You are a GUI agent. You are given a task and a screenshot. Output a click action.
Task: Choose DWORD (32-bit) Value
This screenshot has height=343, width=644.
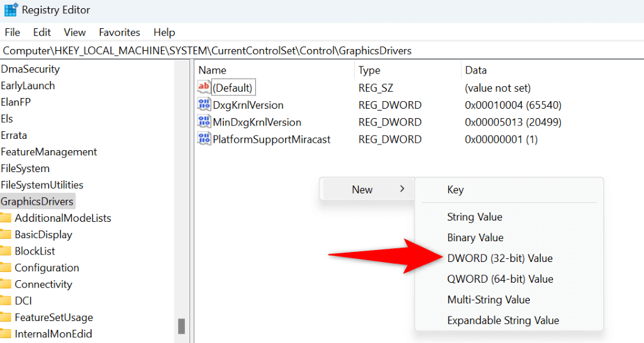(x=500, y=258)
